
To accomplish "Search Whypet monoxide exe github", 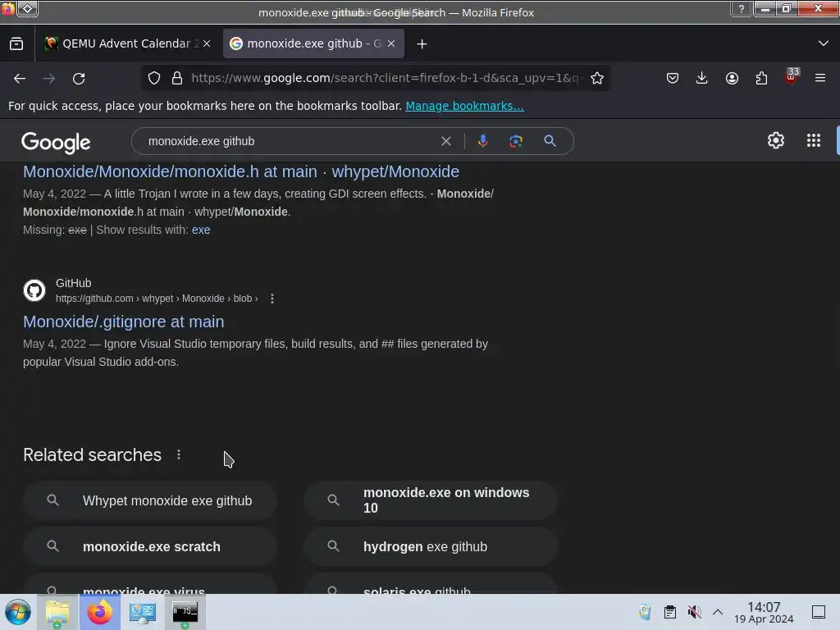I will tap(150, 500).
